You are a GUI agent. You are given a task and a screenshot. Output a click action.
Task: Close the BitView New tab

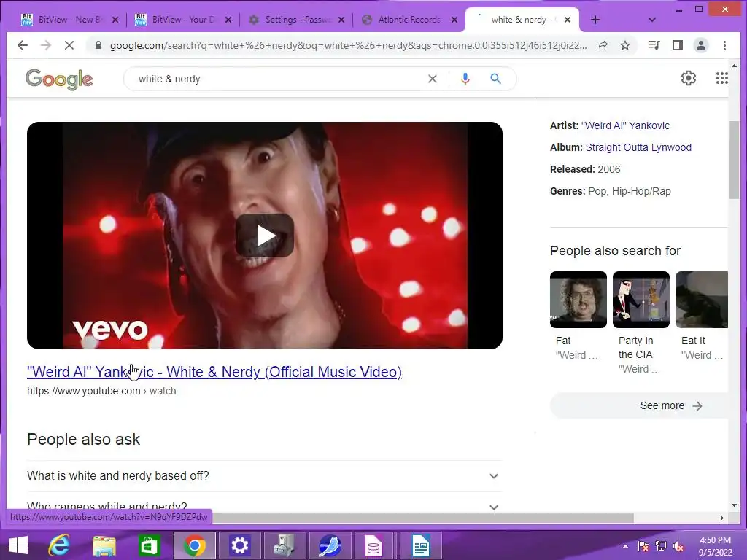(115, 20)
